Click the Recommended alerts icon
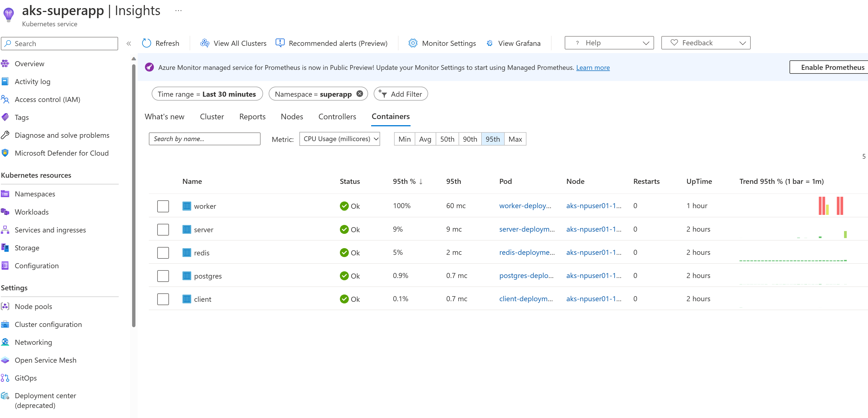Viewport: 868px width, 418px height. 280,43
